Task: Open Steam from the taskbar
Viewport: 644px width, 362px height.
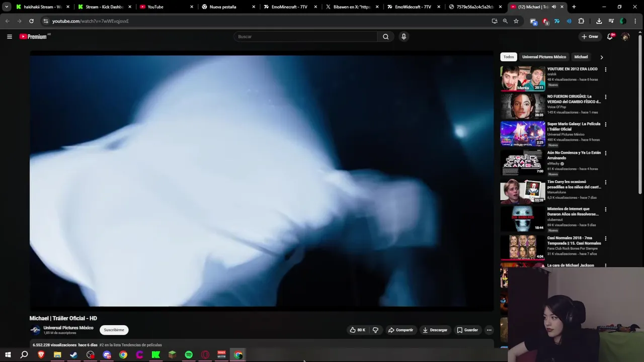Action: click(73, 355)
